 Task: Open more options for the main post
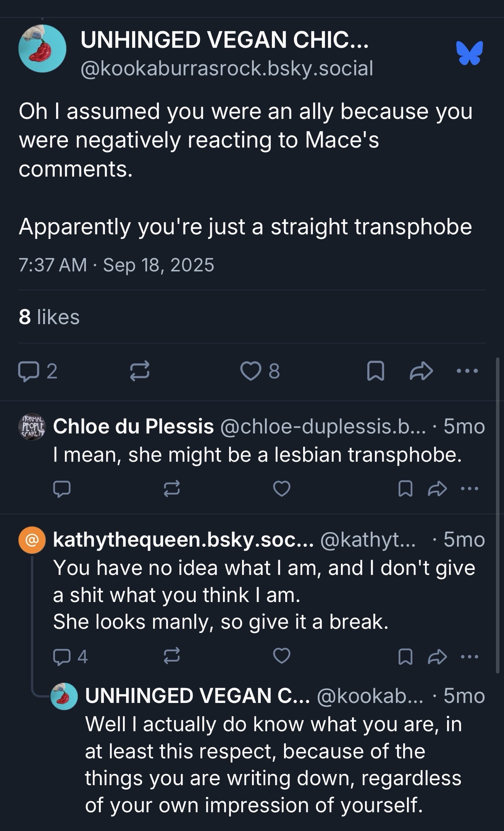467,371
